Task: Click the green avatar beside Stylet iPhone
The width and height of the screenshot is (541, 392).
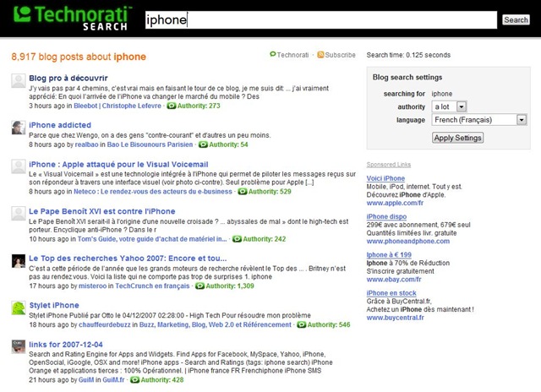Action: click(19, 308)
